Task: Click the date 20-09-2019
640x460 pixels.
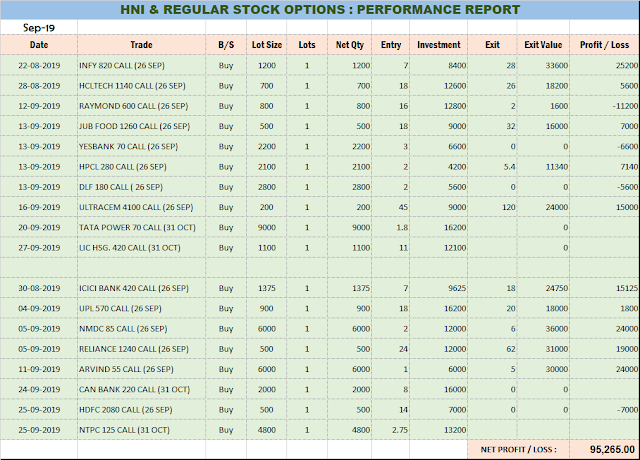Action: click(39, 227)
